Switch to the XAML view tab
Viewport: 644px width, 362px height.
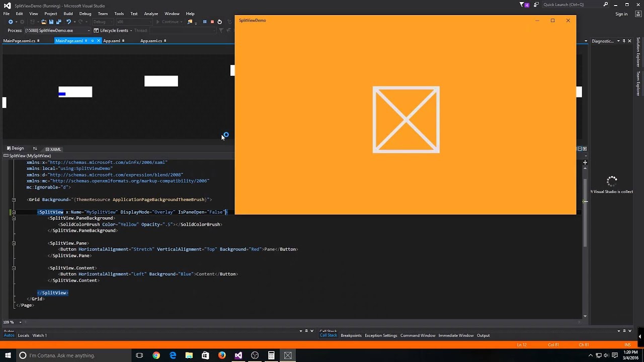tap(53, 149)
